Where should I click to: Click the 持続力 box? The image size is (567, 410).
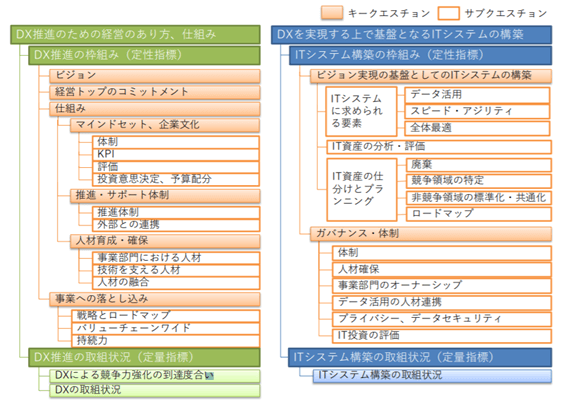point(165,340)
